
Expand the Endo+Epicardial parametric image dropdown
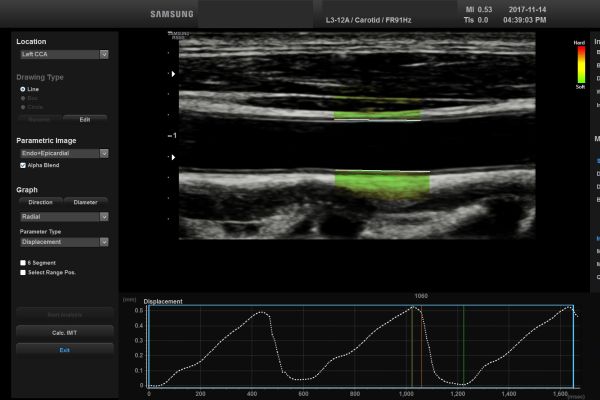[64, 154]
